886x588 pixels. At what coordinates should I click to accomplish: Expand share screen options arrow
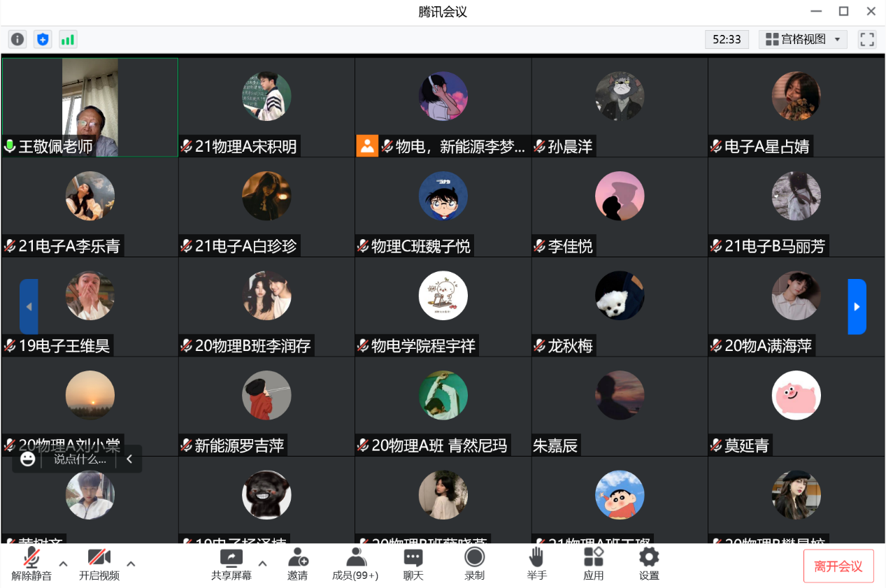pyautogui.click(x=263, y=564)
